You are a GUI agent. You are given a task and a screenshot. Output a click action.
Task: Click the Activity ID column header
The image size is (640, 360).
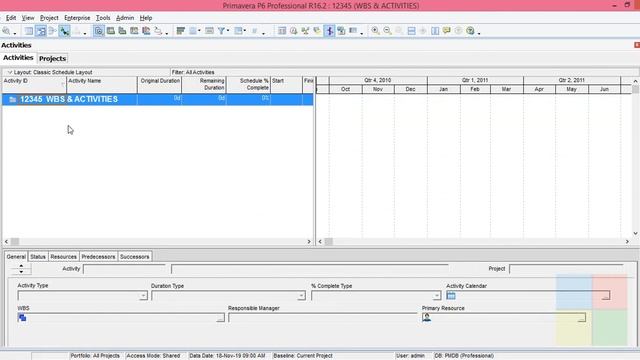(x=34, y=84)
